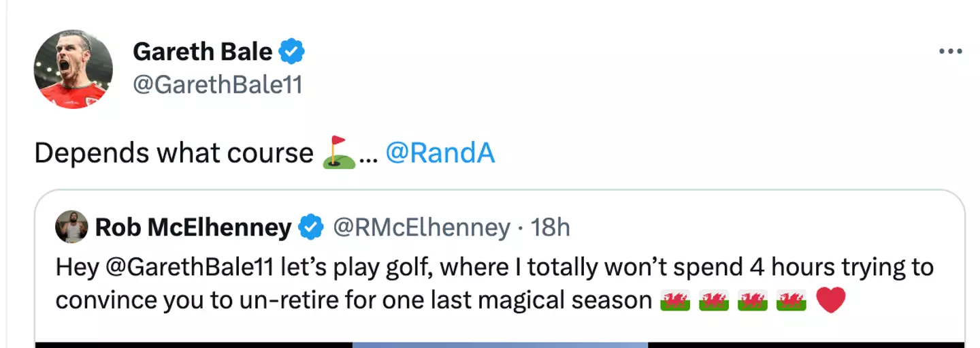Click the @GarethBale11 handle under the name
The image size is (980, 348).
(x=217, y=85)
